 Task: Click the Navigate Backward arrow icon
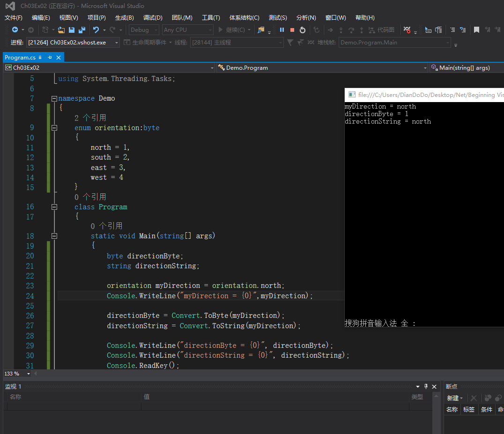pyautogui.click(x=15, y=30)
